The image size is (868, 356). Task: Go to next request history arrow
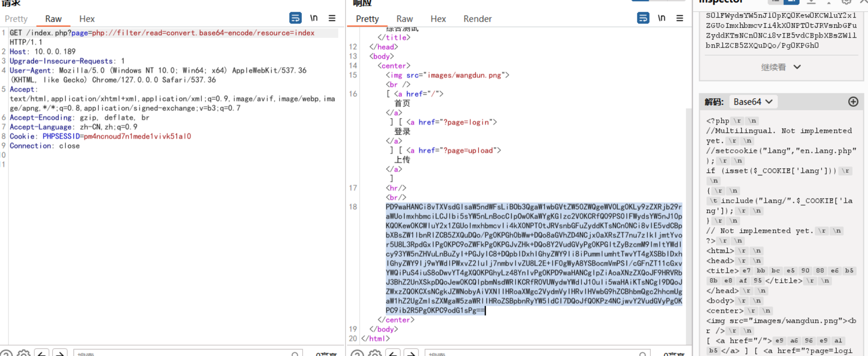[x=60, y=353]
